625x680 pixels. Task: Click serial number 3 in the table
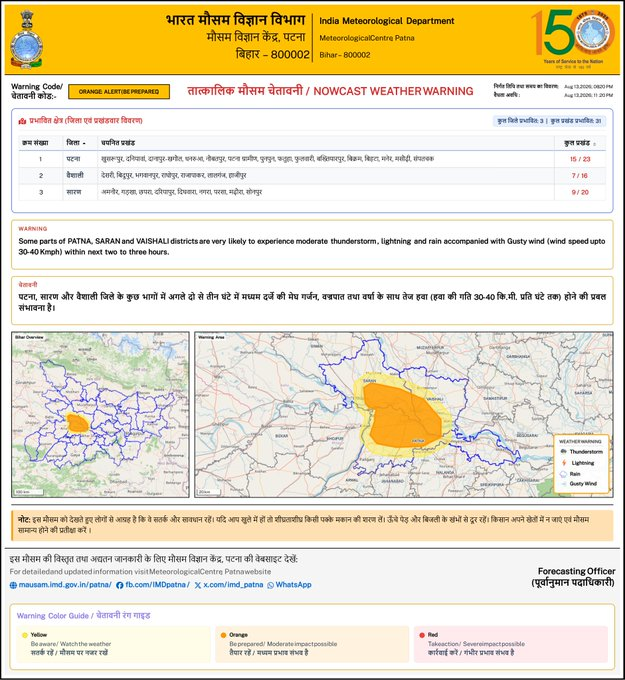click(x=41, y=192)
